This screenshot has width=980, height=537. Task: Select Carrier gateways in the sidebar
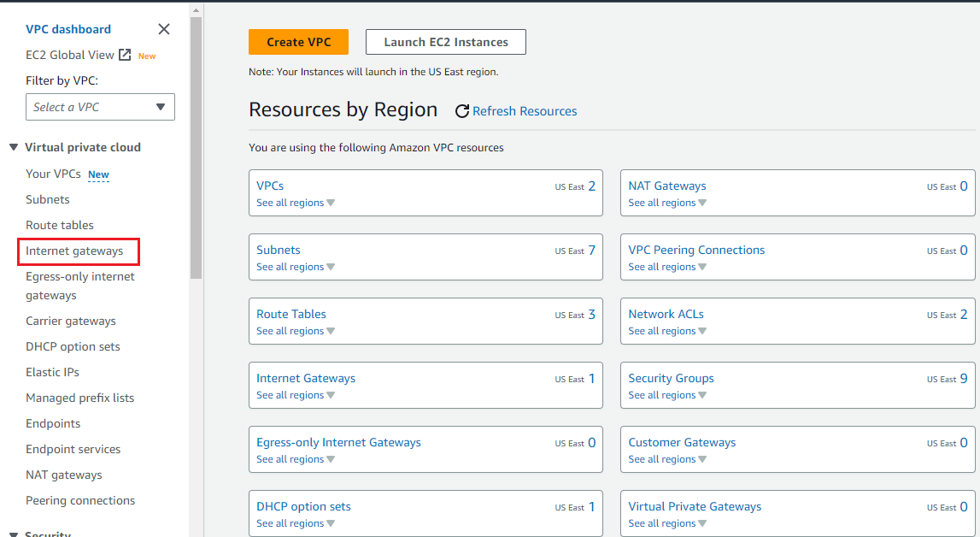[71, 321]
